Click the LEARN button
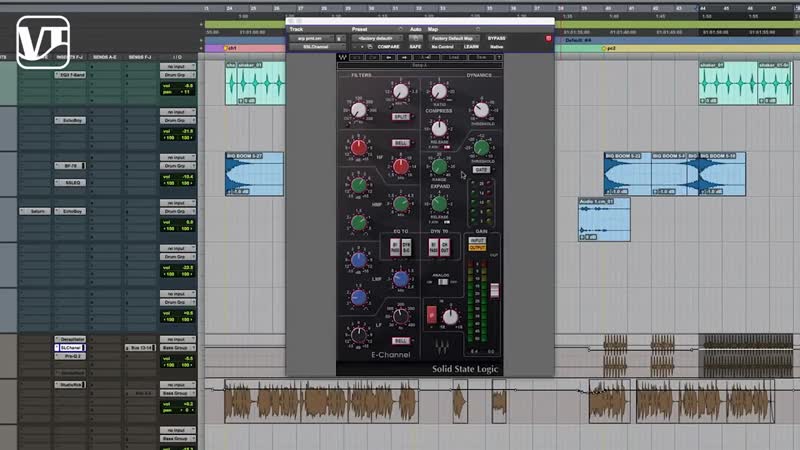 (x=471, y=47)
